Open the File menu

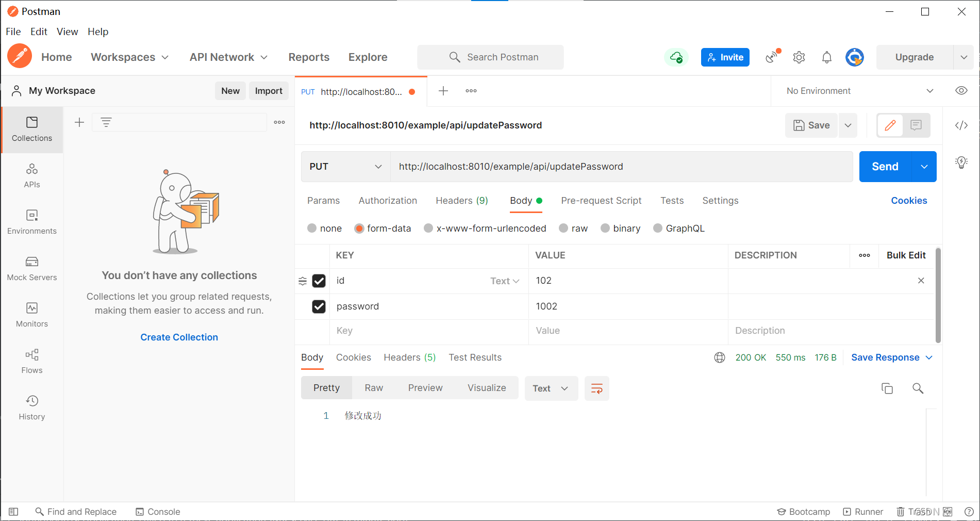pos(13,31)
